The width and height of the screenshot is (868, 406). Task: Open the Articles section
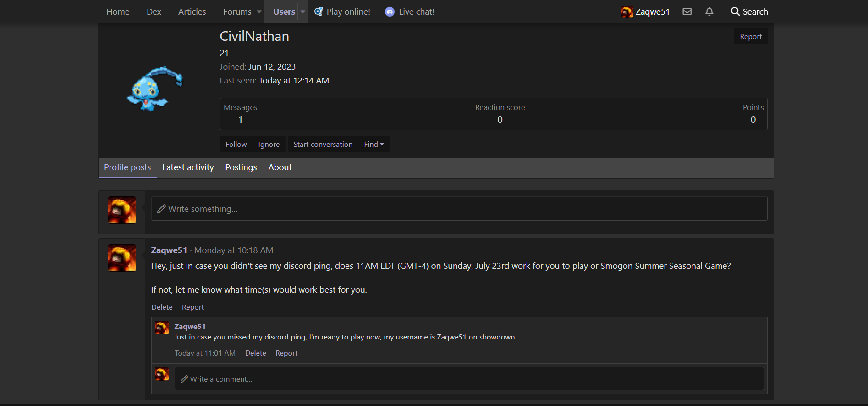pyautogui.click(x=192, y=11)
